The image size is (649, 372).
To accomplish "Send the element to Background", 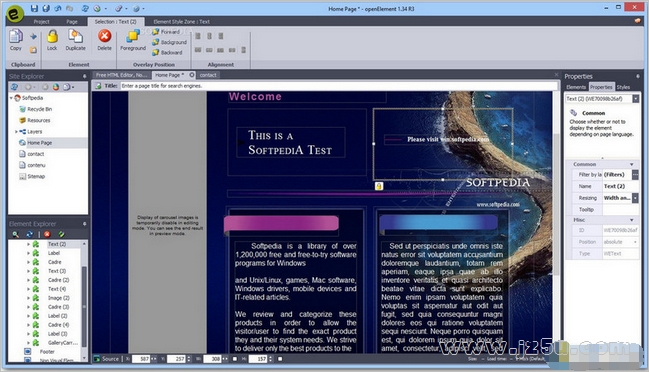I will click(169, 42).
